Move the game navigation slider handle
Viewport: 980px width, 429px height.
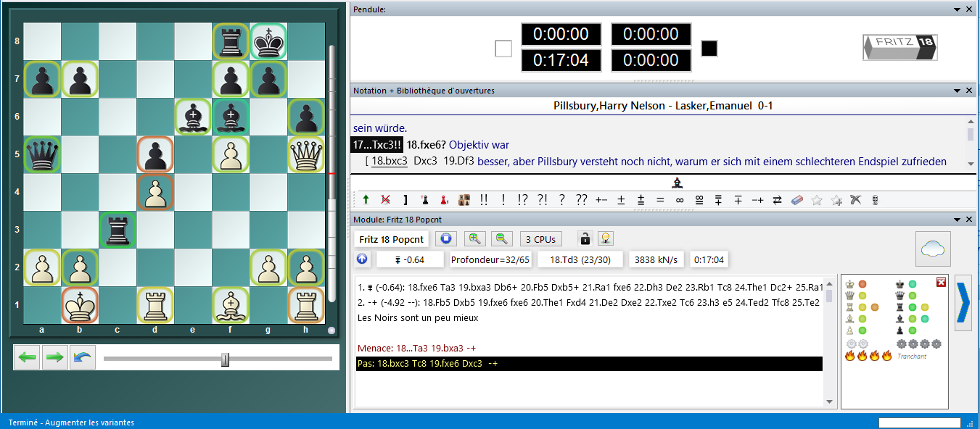(225, 359)
